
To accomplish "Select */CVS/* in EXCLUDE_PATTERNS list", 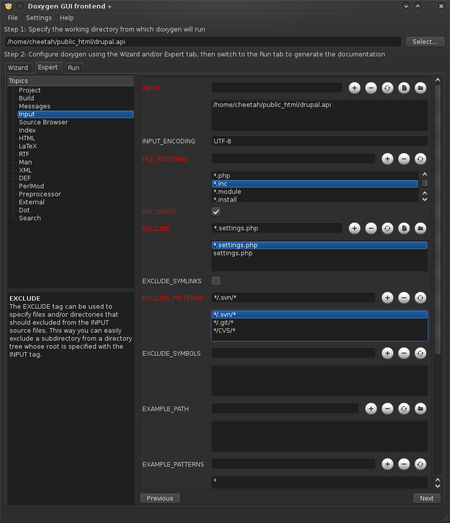I will (x=319, y=331).
